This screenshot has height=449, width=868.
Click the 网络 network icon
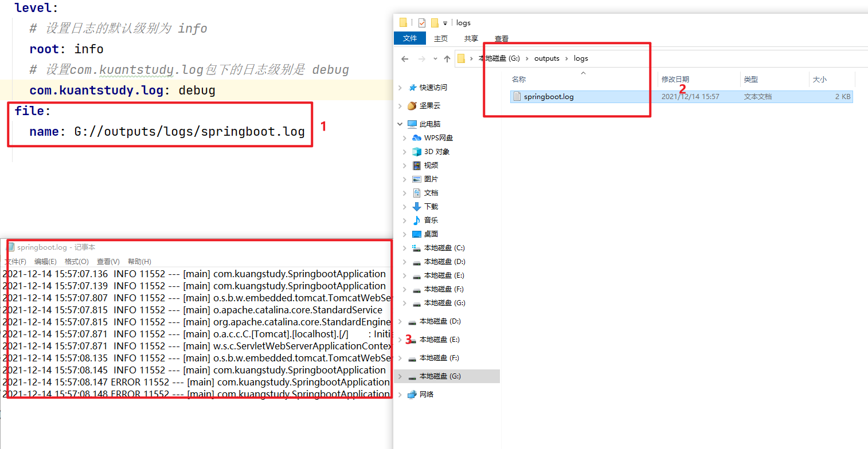[x=412, y=395]
